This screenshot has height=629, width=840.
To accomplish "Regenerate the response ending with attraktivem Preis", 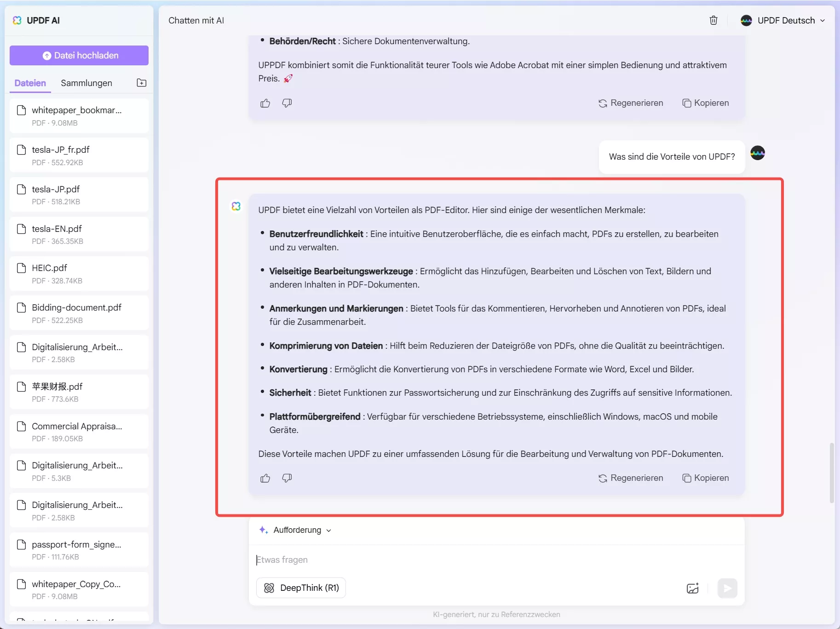I will coord(631,103).
